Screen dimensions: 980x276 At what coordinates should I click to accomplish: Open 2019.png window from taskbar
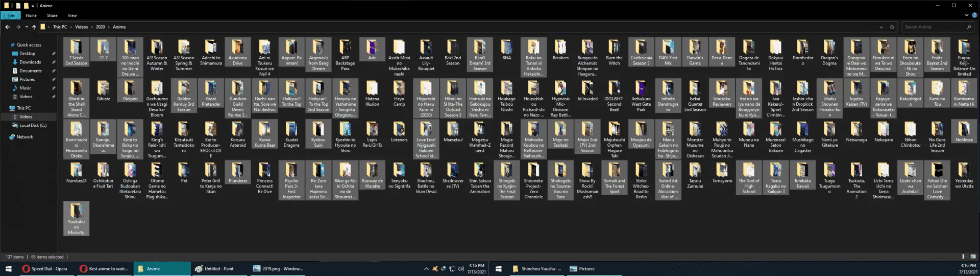click(278, 268)
